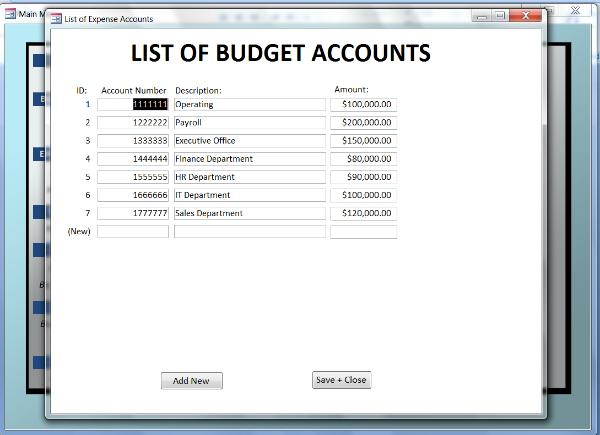Click the $120,000.00 Sales Department amount
The width and height of the screenshot is (600, 435).
363,213
